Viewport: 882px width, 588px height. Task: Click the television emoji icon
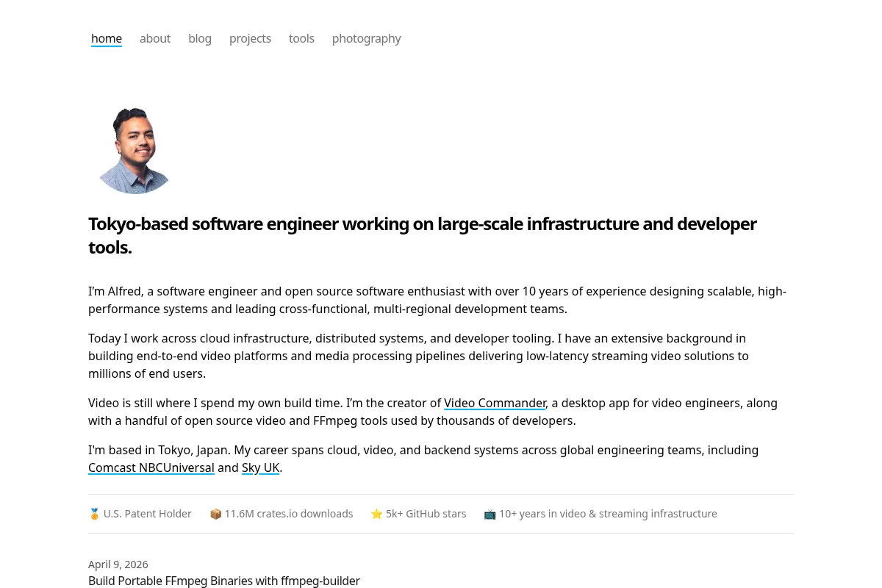click(490, 514)
